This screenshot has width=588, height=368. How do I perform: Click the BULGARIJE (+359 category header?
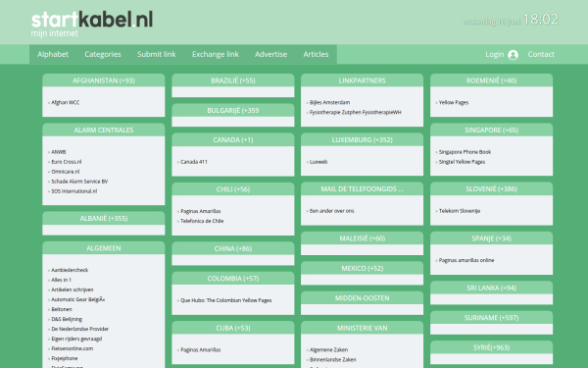233,110
